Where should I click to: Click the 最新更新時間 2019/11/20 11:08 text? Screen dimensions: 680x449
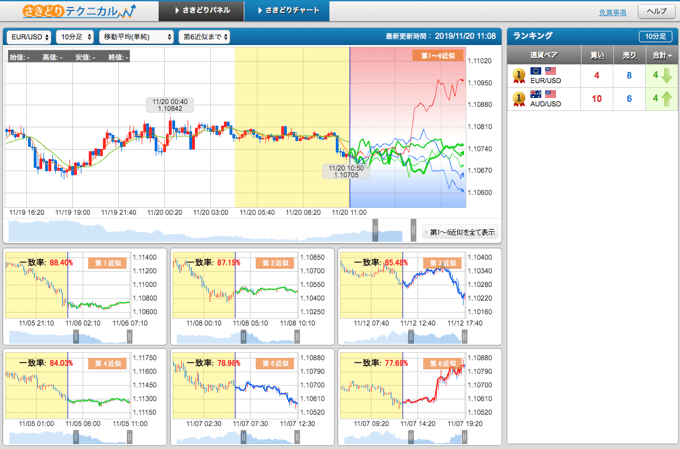click(441, 36)
